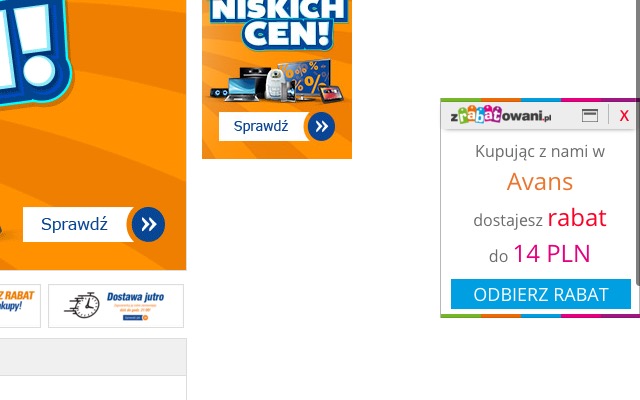The height and width of the screenshot is (400, 640).
Task: Click the 'Kupując z nami w' popup text
Action: [x=540, y=152]
